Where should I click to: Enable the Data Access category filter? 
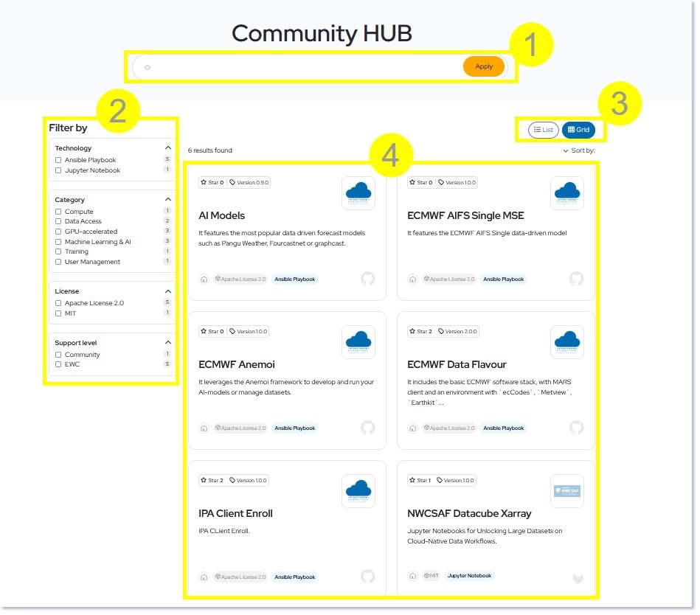[x=58, y=222]
